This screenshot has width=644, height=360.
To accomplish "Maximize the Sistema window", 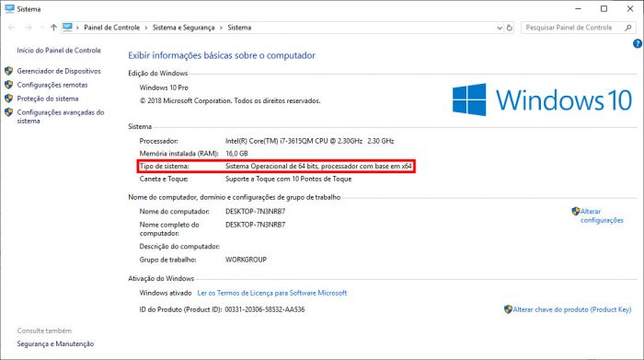I will click(604, 8).
